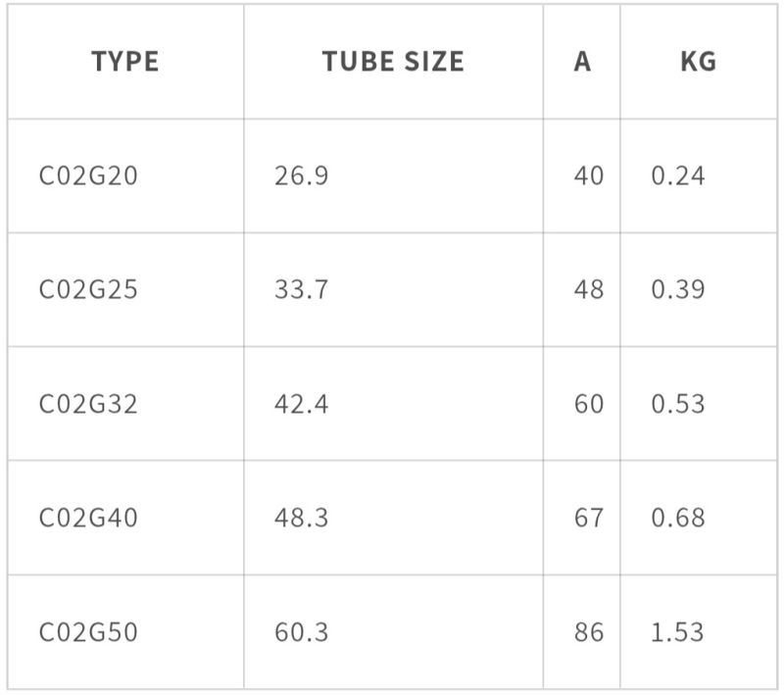Viewport: 784px width, 695px height.
Task: Click the TUBE SIZE column header
Action: [x=392, y=62]
